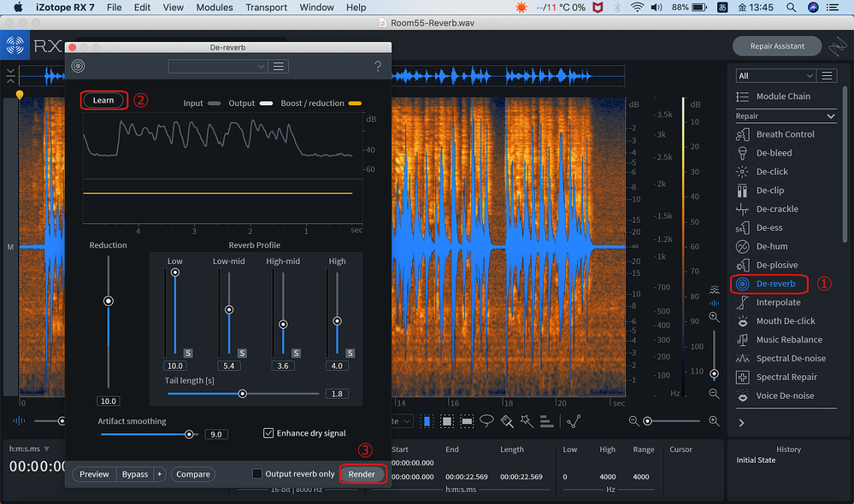This screenshot has width=854, height=504.
Task: Click the De-reverb module icon in header
Action: 79,66
